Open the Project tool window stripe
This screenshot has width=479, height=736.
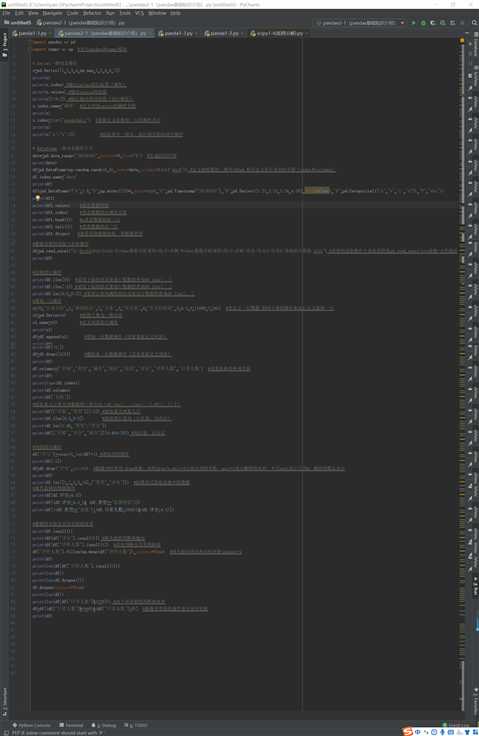[x=5, y=45]
